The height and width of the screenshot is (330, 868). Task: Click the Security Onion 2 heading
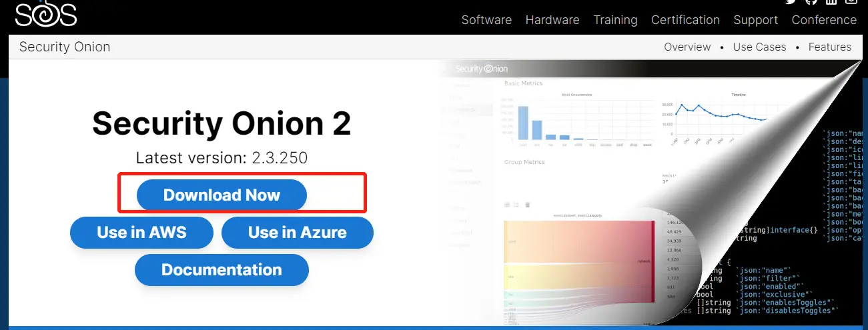click(222, 123)
